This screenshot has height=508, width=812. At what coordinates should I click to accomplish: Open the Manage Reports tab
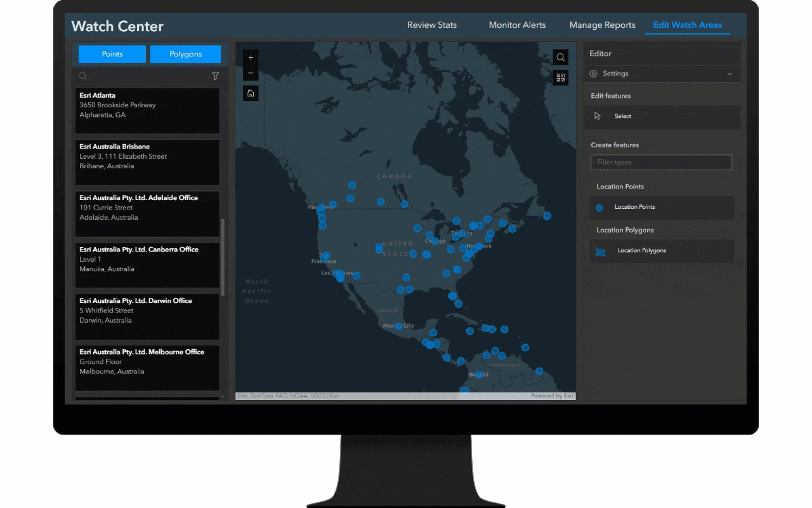pos(602,25)
